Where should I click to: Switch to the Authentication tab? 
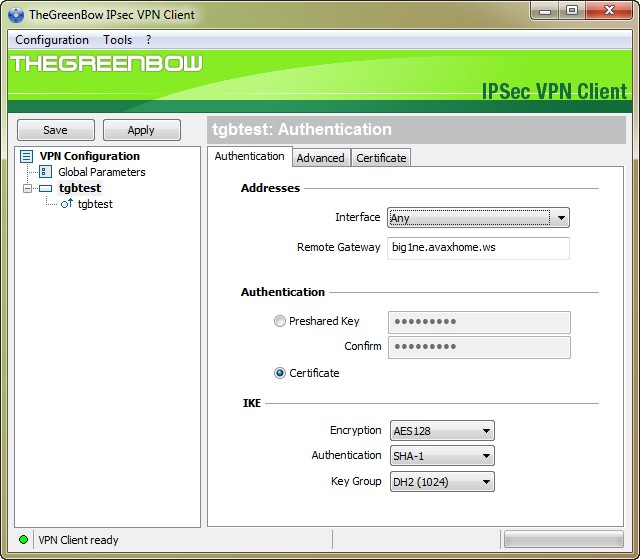[x=249, y=156]
